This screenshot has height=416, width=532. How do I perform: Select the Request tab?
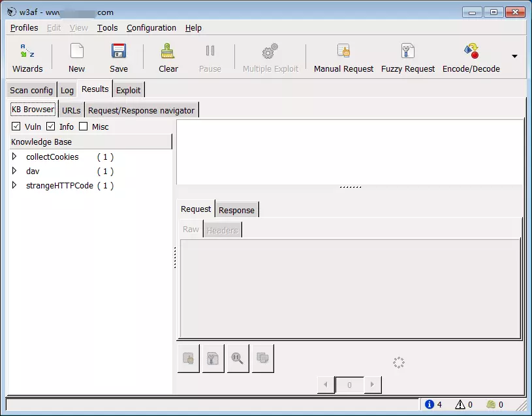[196, 209]
